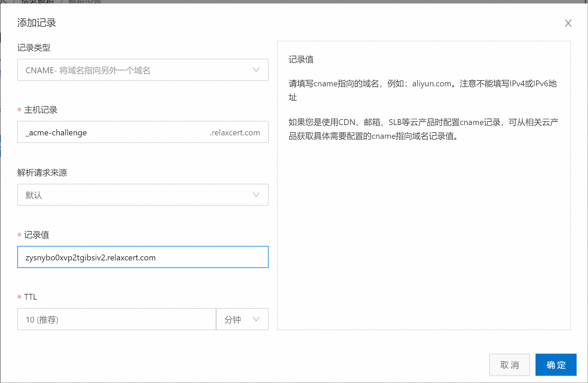Open the 记录类型 CNAME dropdown
The image size is (588, 383).
143,70
